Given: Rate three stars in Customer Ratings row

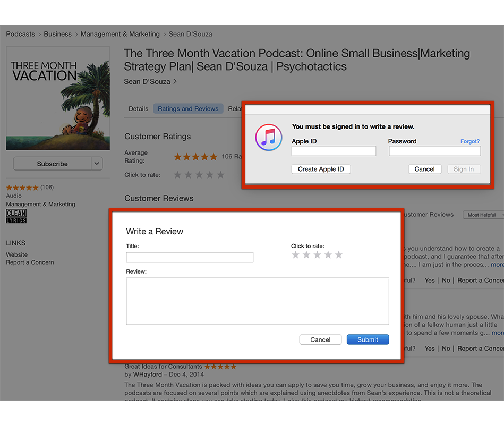Looking at the screenshot, I should click(x=199, y=175).
